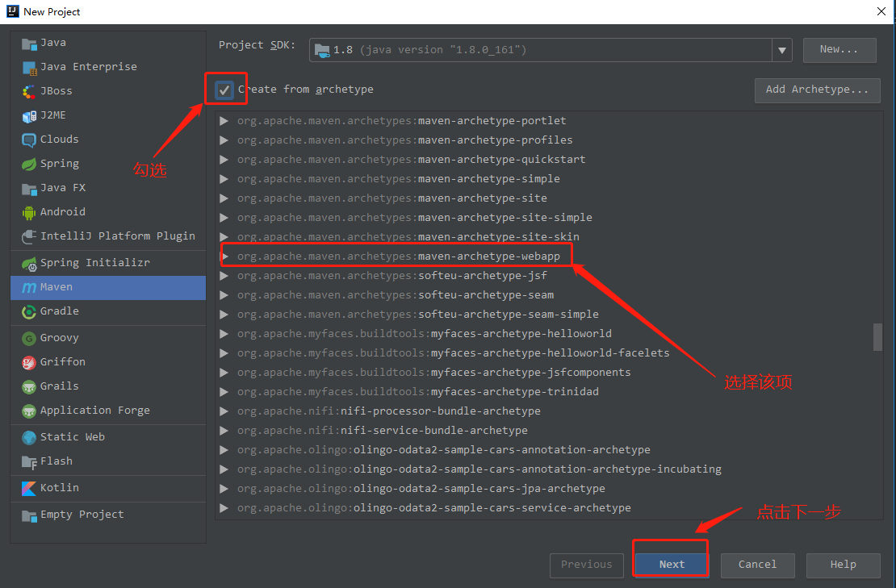
Task: Select Gradle project type label
Action: point(60,311)
